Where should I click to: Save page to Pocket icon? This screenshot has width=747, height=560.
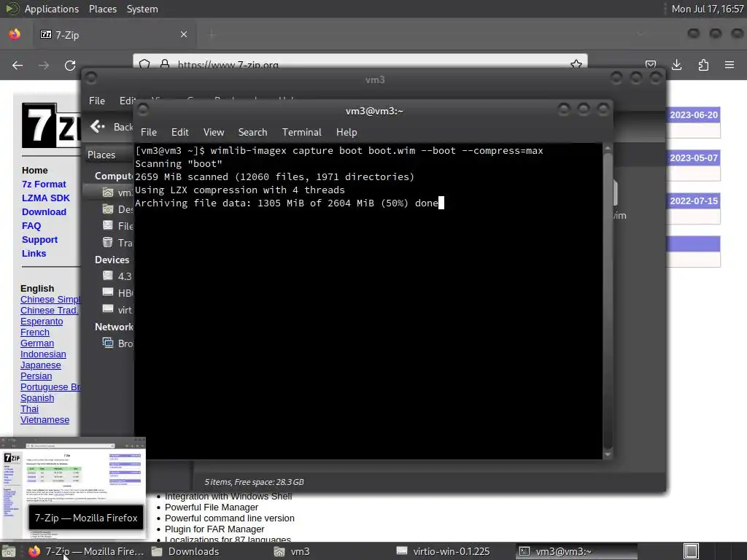[650, 64]
